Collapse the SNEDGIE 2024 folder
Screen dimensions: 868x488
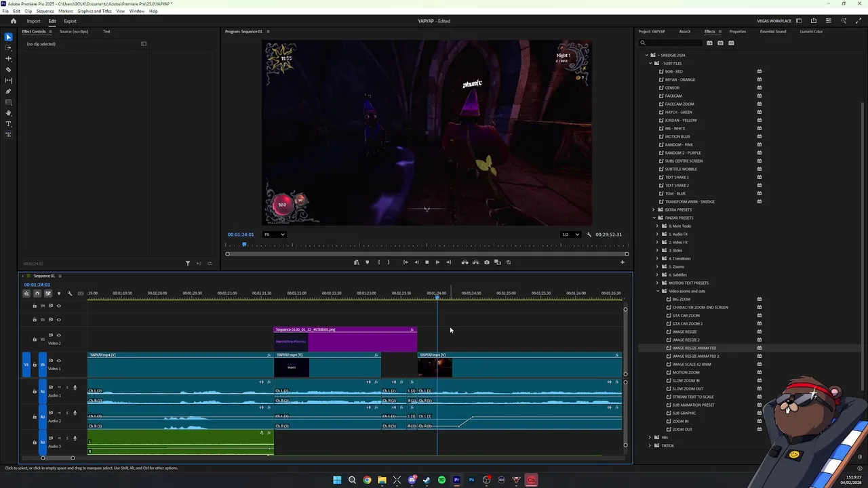[648, 55]
